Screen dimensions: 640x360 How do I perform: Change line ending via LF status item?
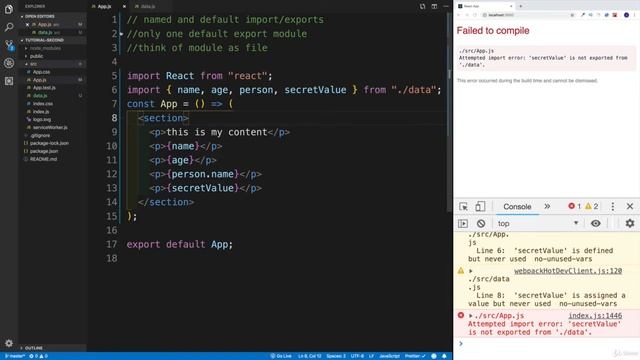pos(371,356)
